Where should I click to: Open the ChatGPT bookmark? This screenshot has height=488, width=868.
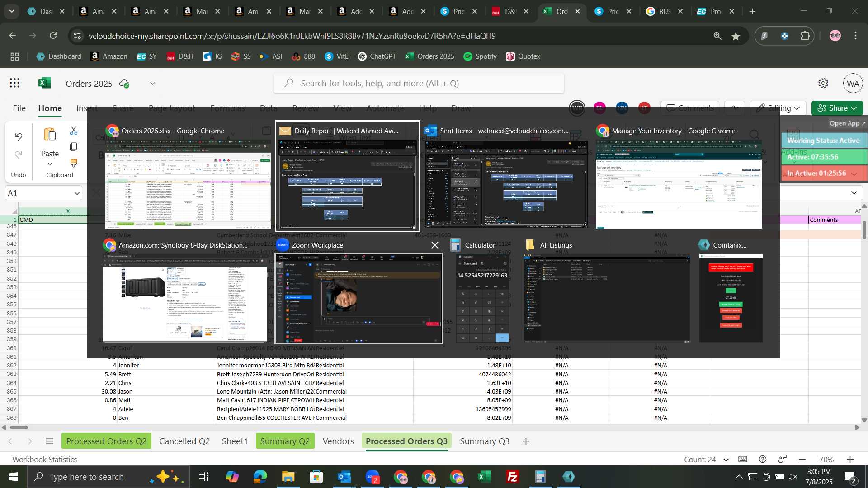point(377,56)
